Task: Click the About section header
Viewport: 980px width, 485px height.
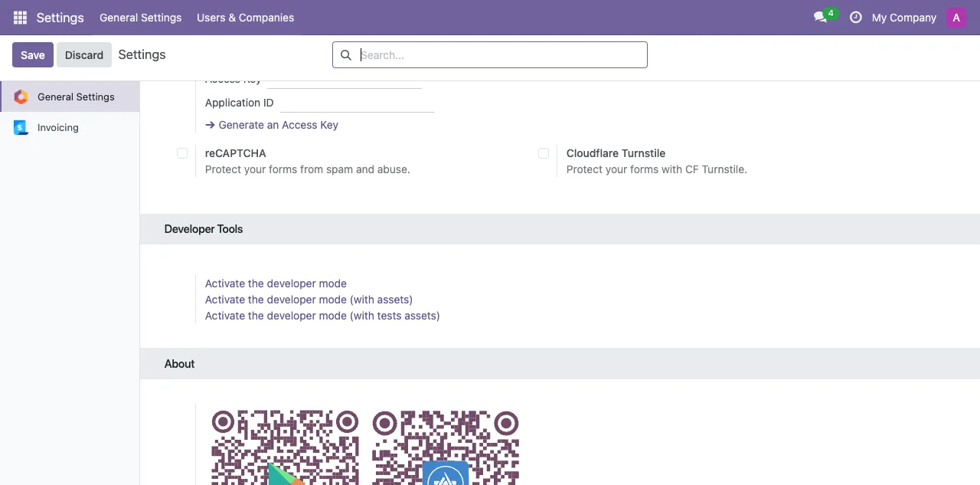Action: coord(560,364)
